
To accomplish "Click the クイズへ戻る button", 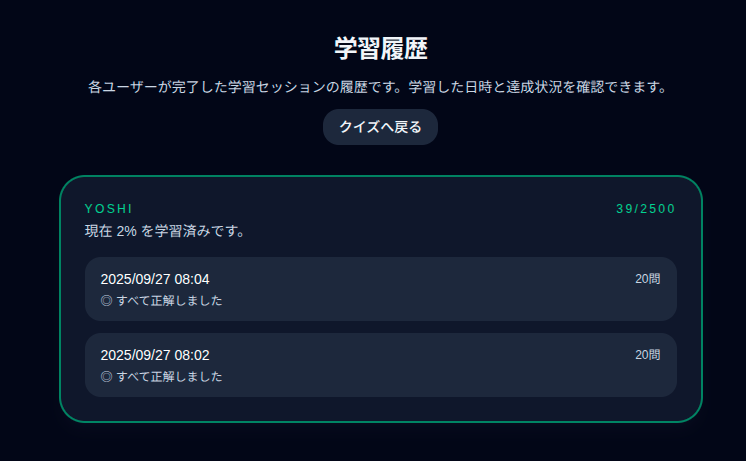I will 380,127.
